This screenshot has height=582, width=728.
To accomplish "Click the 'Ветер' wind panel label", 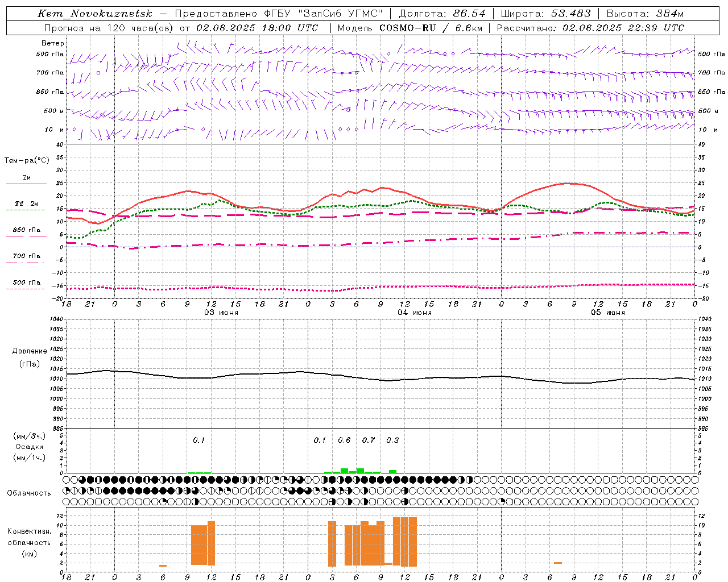I will 53,43.
